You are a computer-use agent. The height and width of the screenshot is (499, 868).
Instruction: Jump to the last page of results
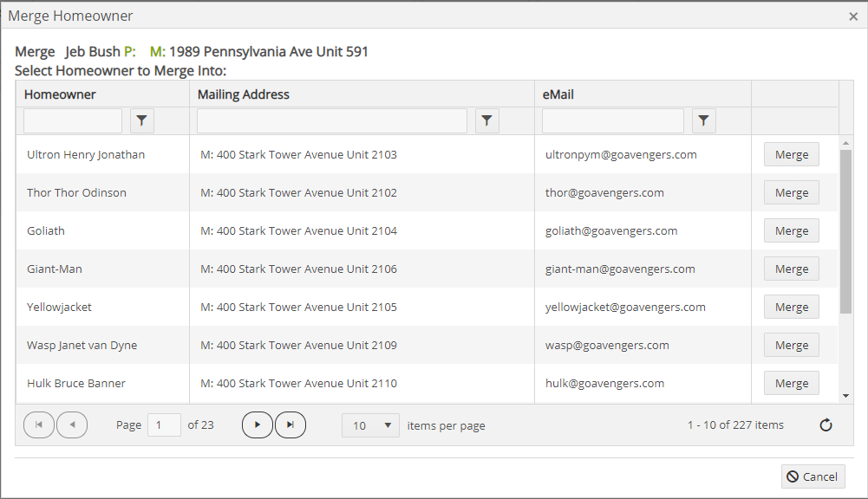coord(290,425)
